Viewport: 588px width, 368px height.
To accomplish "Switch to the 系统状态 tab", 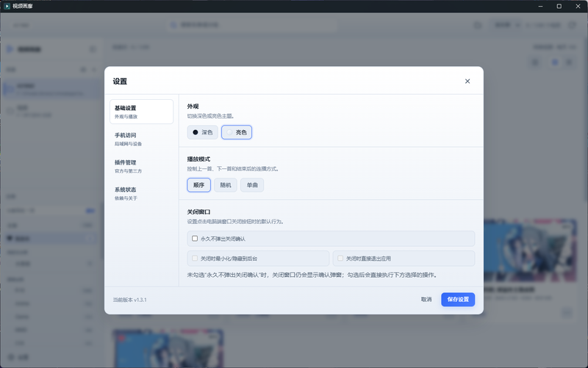I will click(x=141, y=193).
